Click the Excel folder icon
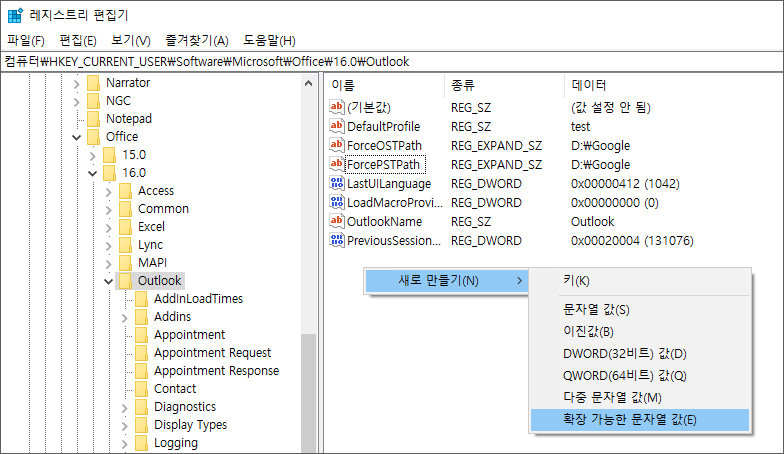This screenshot has width=784, height=454. pos(126,227)
